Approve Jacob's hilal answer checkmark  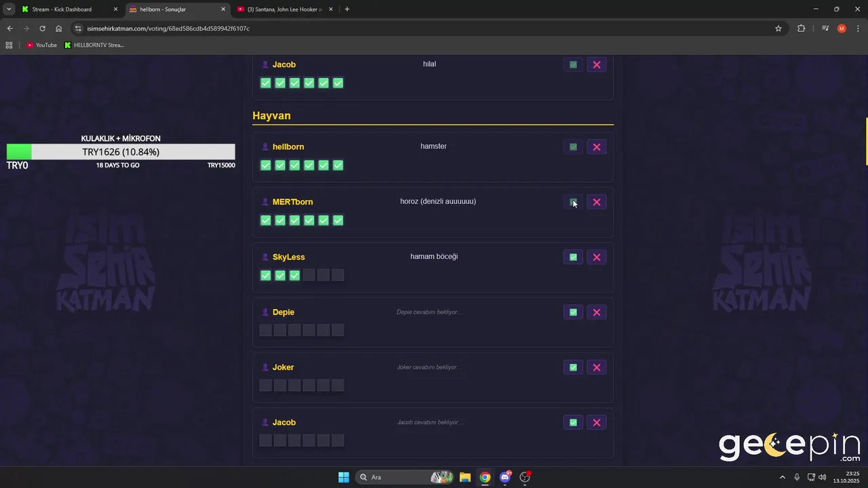(x=573, y=64)
